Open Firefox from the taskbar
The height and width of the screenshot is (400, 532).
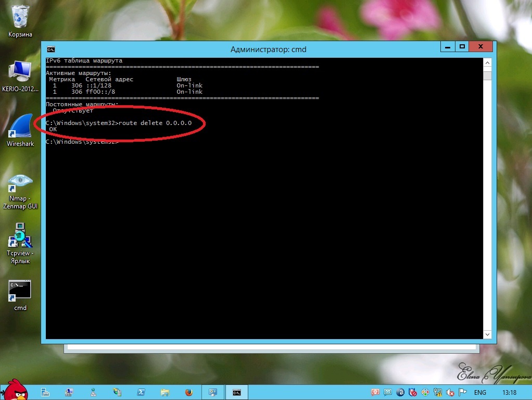(188, 392)
